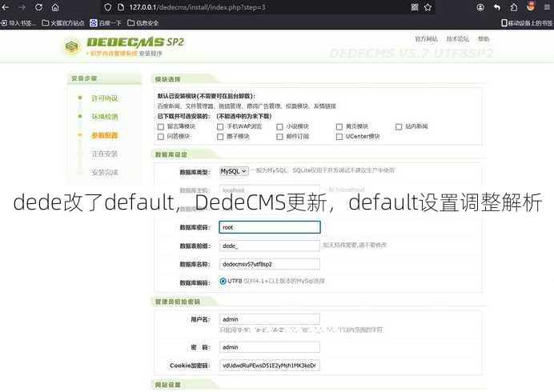
Task: Open the extensions puzzle icon
Action: [514, 7]
